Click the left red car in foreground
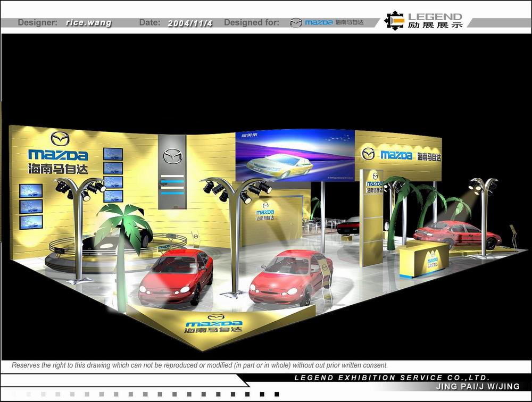The height and width of the screenshot is (402, 532). pyautogui.click(x=176, y=277)
